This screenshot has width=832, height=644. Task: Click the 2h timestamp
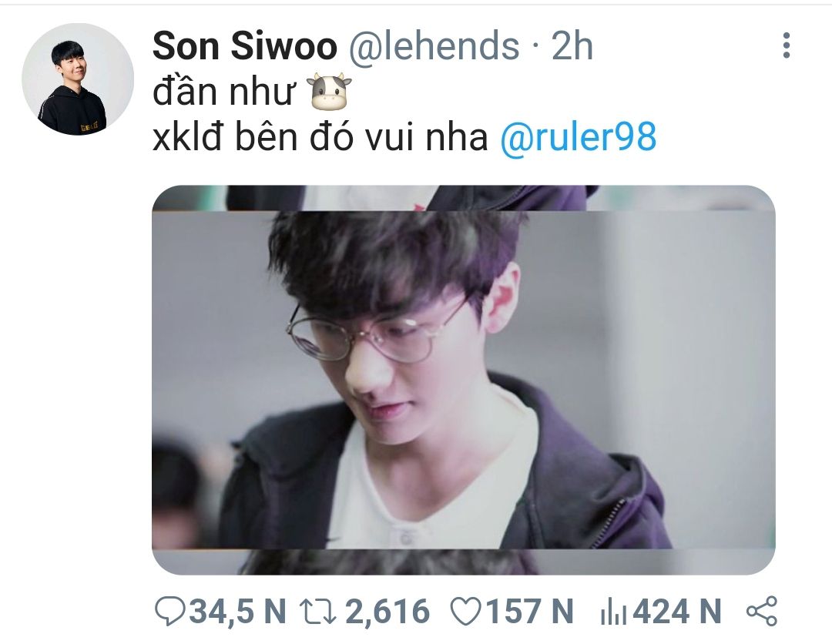(x=572, y=45)
